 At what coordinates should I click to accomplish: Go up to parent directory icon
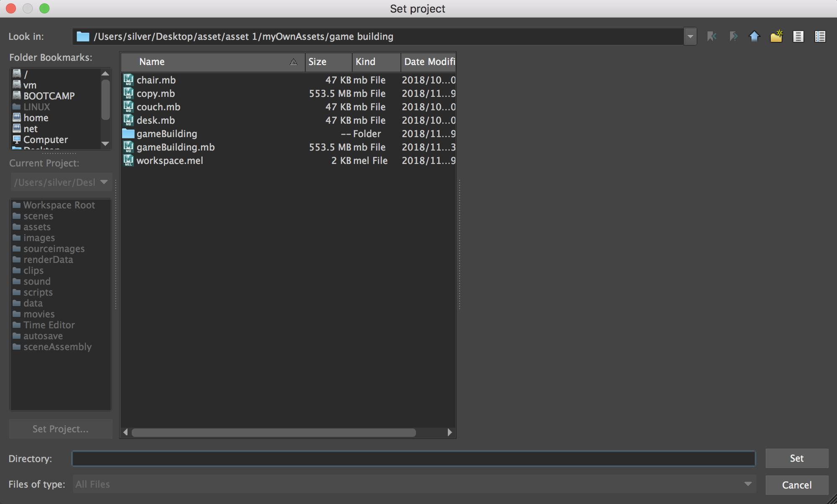point(754,36)
